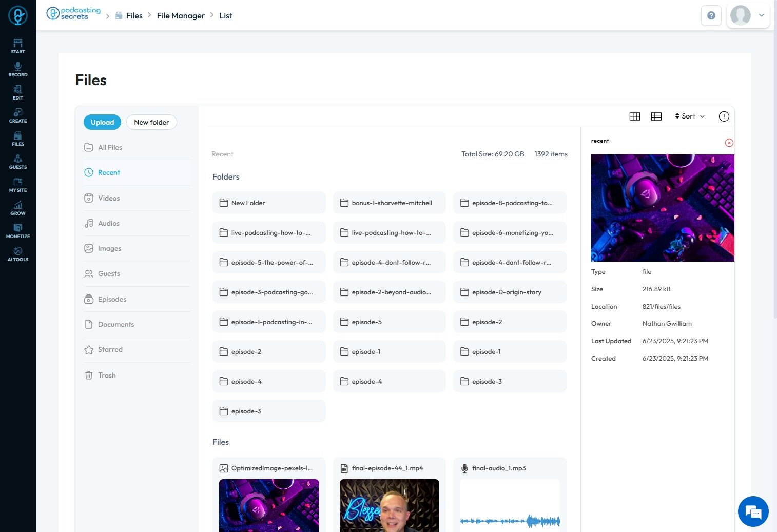The image size is (777, 532).
Task: Open the help question mark icon
Action: point(711,15)
